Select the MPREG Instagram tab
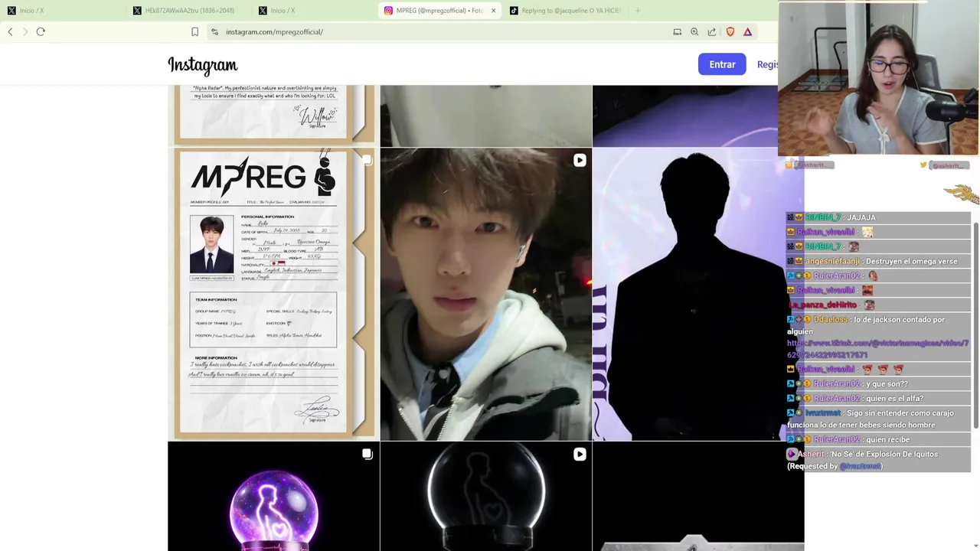This screenshot has height=551, width=980. tap(439, 11)
